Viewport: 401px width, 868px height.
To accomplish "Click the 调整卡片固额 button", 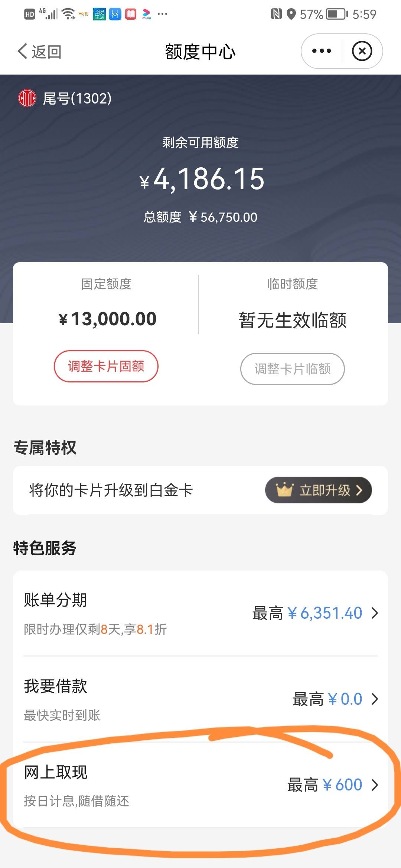I will tap(106, 366).
